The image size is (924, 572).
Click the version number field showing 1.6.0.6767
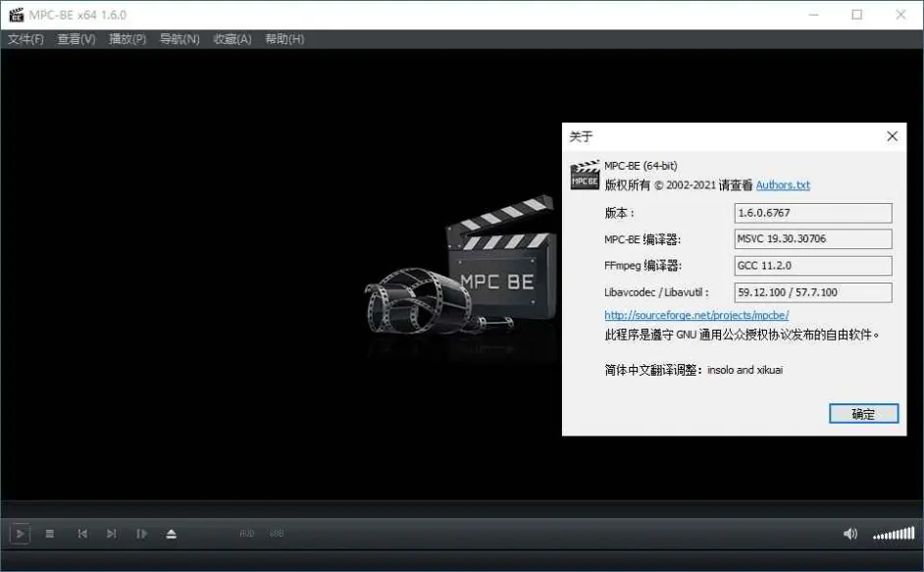point(812,212)
